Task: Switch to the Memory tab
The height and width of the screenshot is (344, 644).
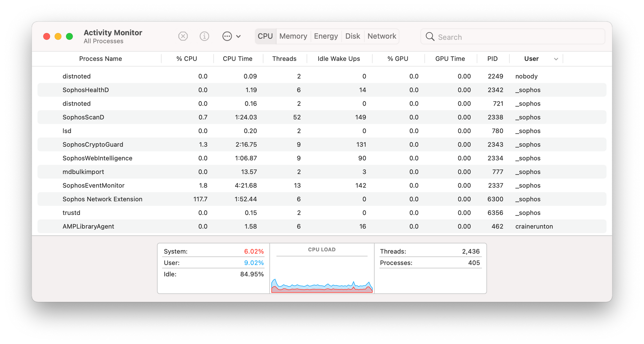Action: coord(293,36)
